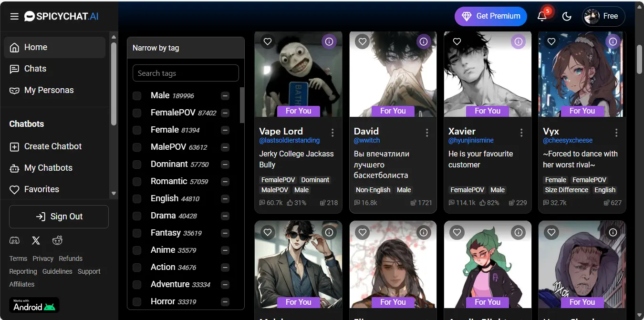The width and height of the screenshot is (644, 320).
Task: Open the Reddit link icon in sidebar
Action: (57, 240)
